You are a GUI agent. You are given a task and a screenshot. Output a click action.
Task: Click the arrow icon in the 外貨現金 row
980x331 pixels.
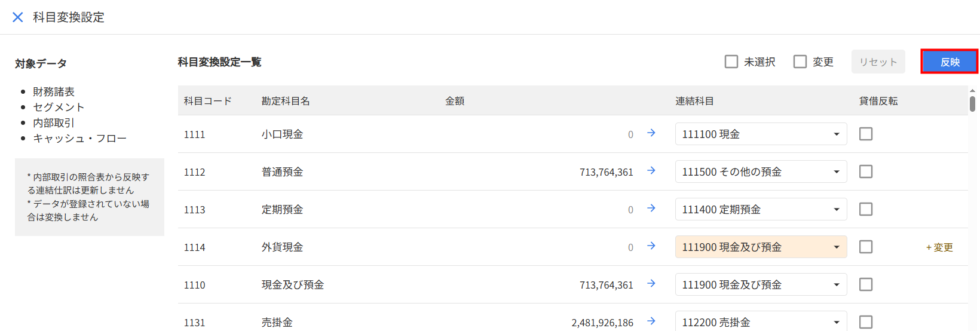(x=651, y=246)
